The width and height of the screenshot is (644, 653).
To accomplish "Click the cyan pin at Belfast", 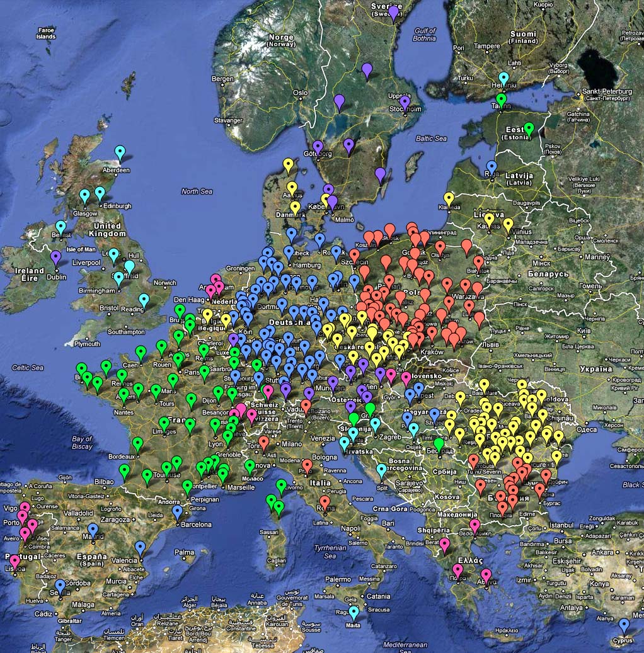I will point(60,227).
